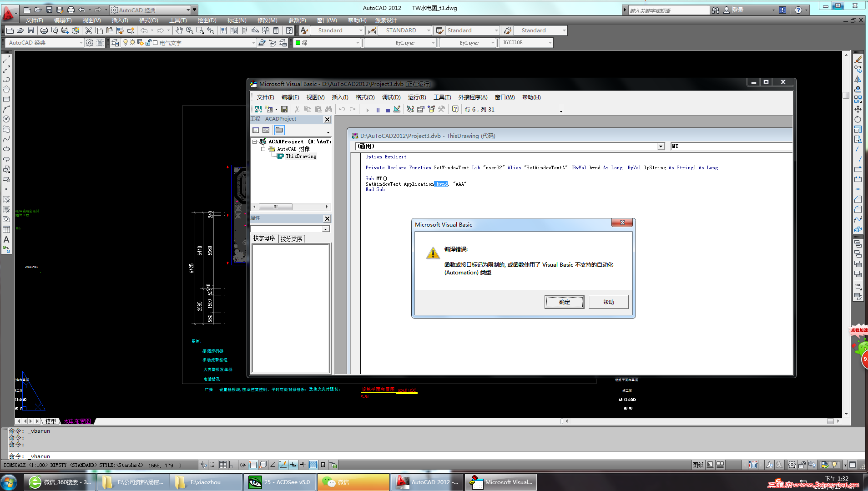The width and height of the screenshot is (868, 491).
Task: Open the VBA 调试(D) menu
Action: pos(391,97)
